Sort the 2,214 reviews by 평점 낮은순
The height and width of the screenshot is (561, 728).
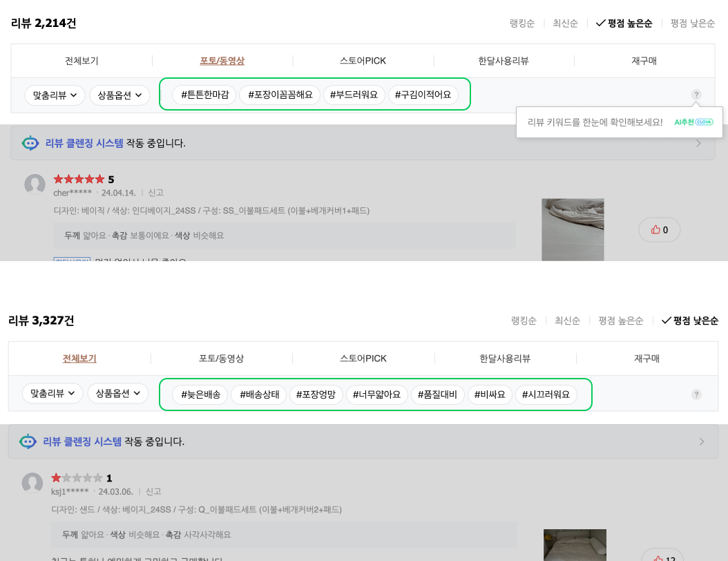(692, 23)
